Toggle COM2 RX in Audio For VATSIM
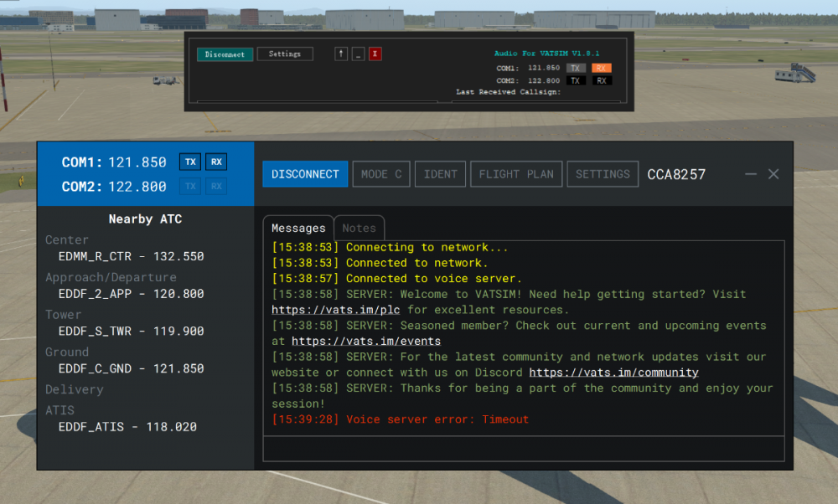Screen dimensions: 838x504 click(602, 80)
